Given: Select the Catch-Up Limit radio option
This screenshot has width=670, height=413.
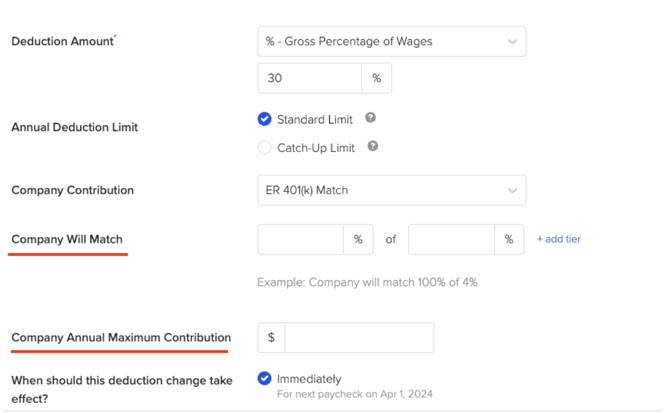Looking at the screenshot, I should pos(264,147).
